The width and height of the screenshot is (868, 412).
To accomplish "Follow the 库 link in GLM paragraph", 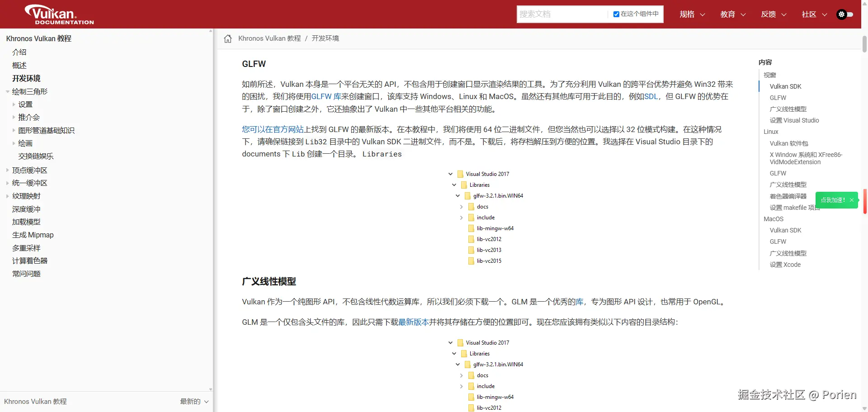I will [x=580, y=302].
